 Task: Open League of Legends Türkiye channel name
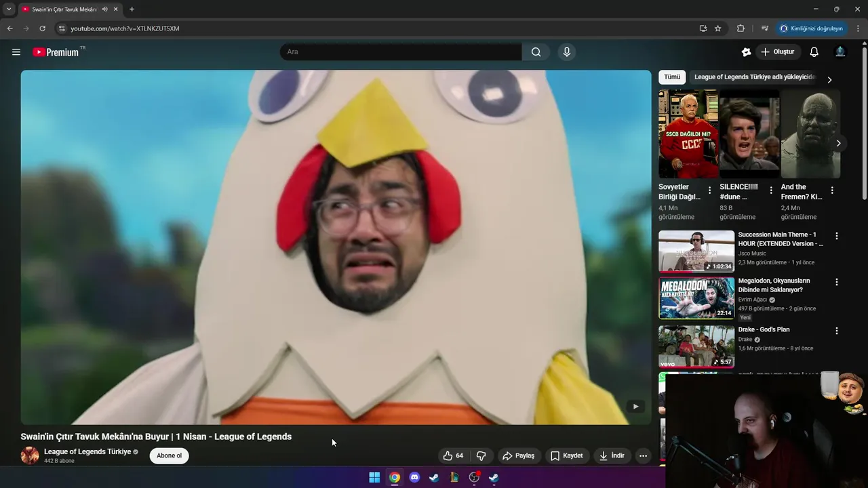point(87,451)
